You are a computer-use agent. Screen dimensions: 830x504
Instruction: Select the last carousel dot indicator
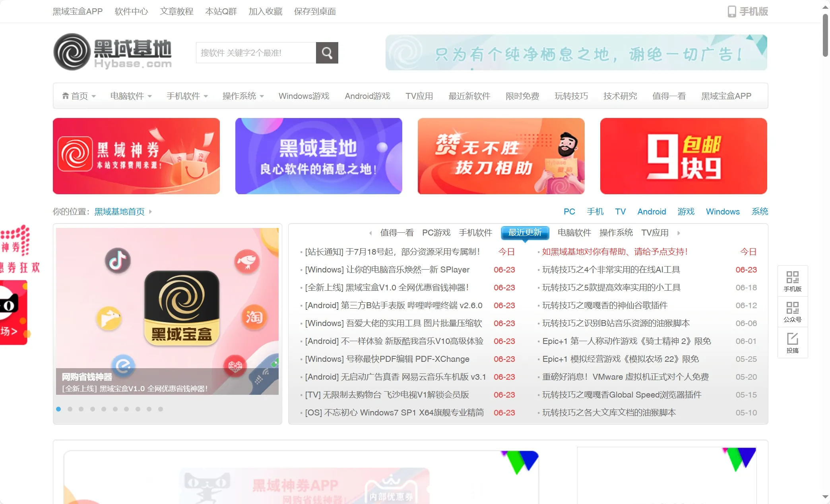(x=161, y=409)
